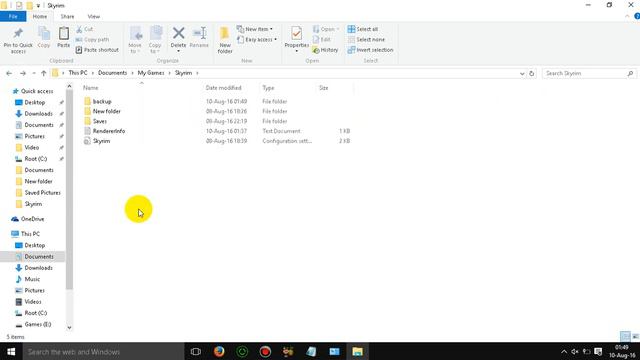Open the Action Center notification icon
The height and width of the screenshot is (360, 640).
pyautogui.click(x=598, y=351)
